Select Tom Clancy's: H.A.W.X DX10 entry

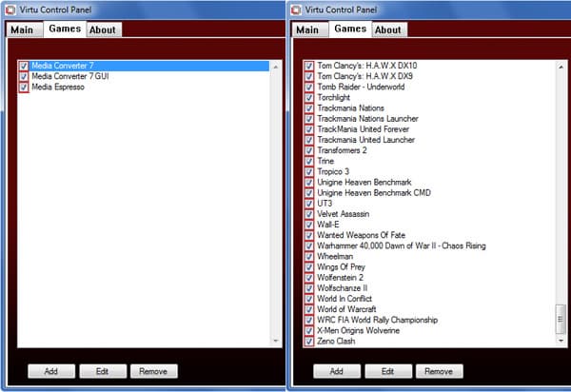[367, 66]
